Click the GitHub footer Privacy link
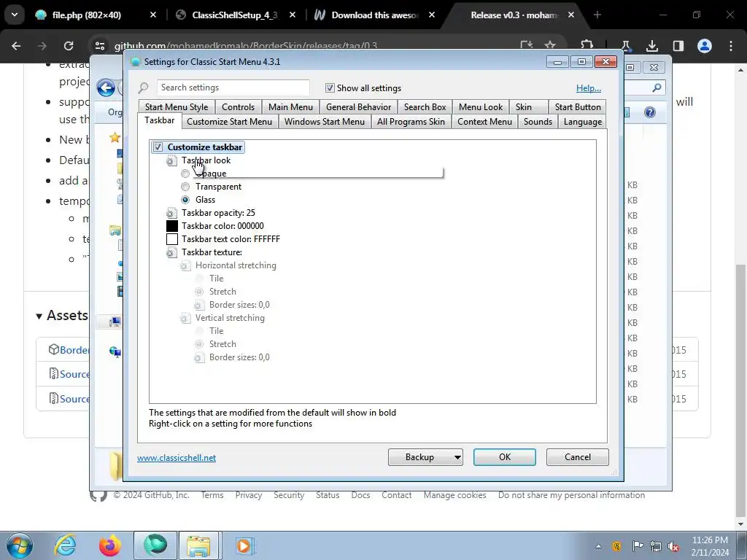This screenshot has height=560, width=747. pos(249,495)
